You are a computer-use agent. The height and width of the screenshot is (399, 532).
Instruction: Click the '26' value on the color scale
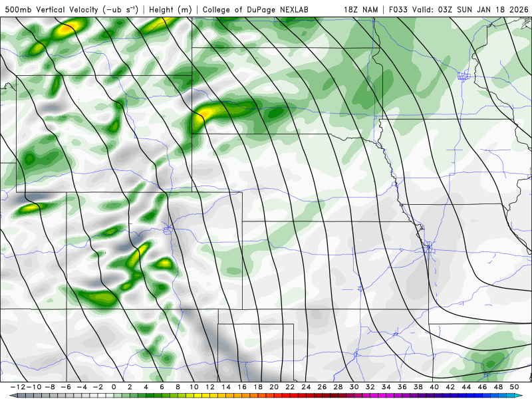coord(322,387)
